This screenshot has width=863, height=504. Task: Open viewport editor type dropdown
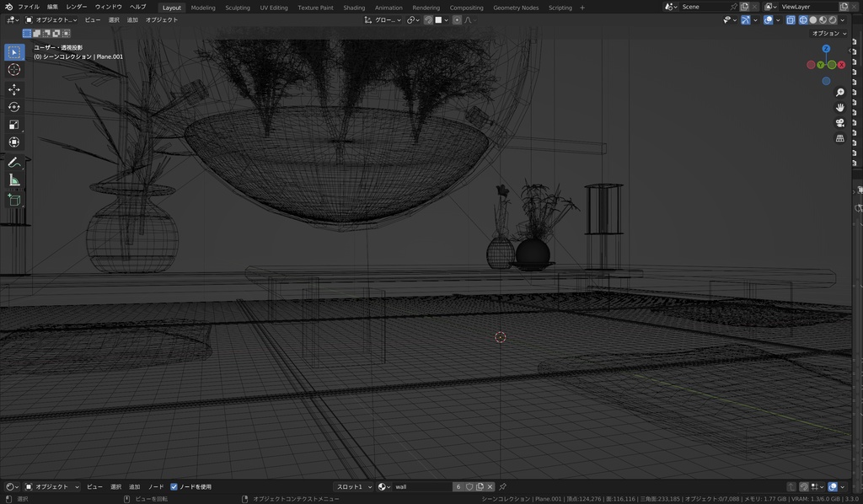(x=12, y=20)
